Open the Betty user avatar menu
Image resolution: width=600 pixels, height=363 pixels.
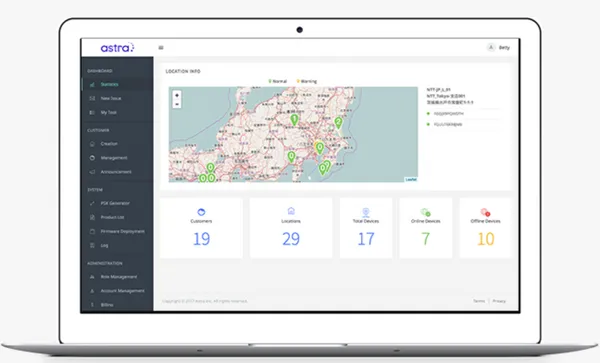click(491, 47)
